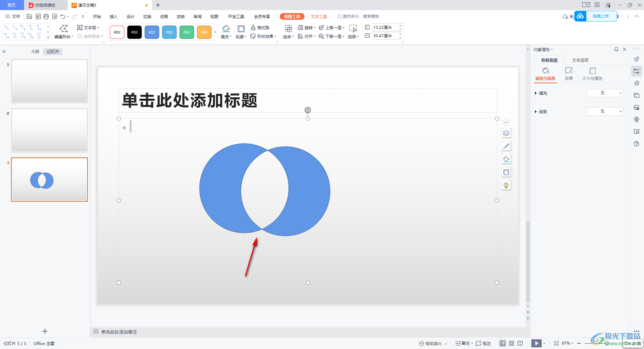
Task: Open the Design (设计) ribbon tab
Action: 130,16
